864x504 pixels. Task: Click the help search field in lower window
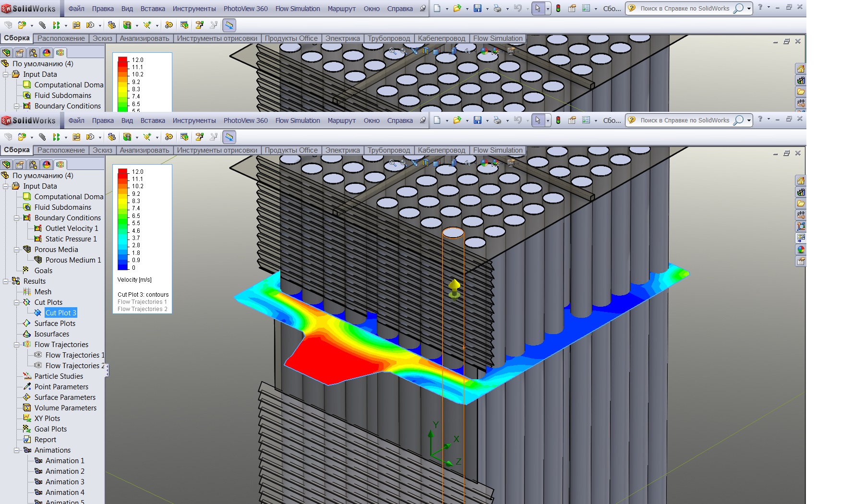click(684, 120)
